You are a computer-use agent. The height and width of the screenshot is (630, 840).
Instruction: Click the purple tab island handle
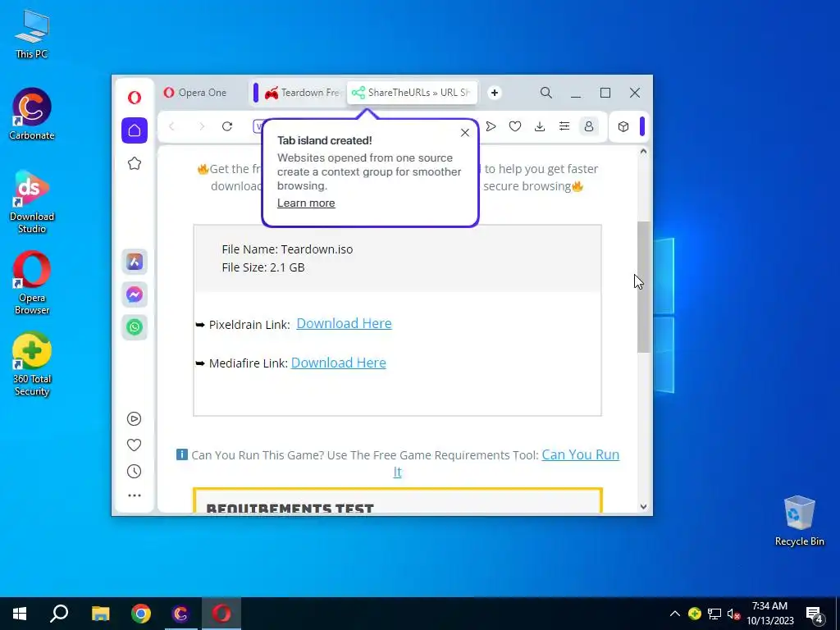coord(256,93)
